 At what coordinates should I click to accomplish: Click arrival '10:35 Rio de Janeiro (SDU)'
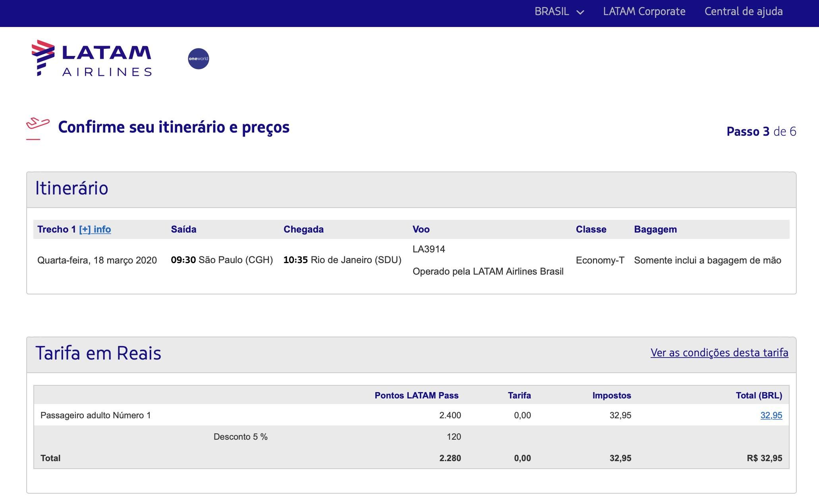coord(342,260)
